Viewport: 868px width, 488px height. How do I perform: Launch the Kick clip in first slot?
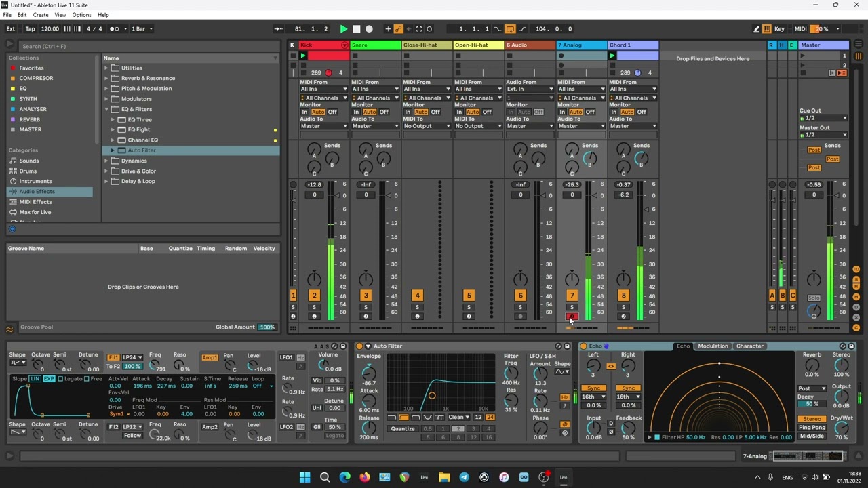pyautogui.click(x=303, y=56)
